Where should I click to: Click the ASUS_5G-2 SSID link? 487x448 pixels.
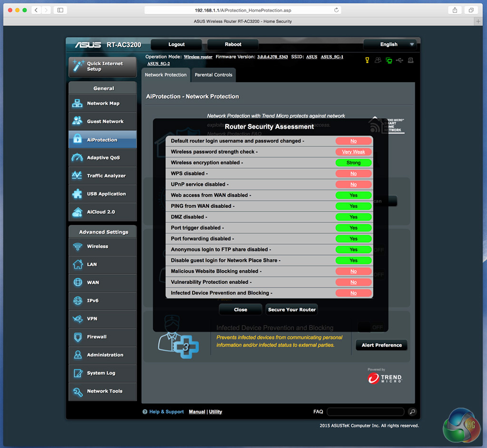click(158, 64)
